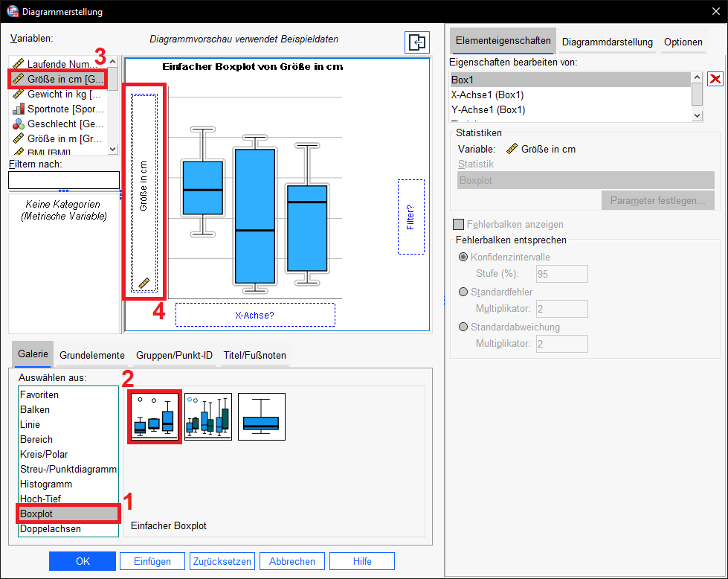Select Histogramm in the gallery list
This screenshot has width=728, height=579.
pyautogui.click(x=68, y=484)
